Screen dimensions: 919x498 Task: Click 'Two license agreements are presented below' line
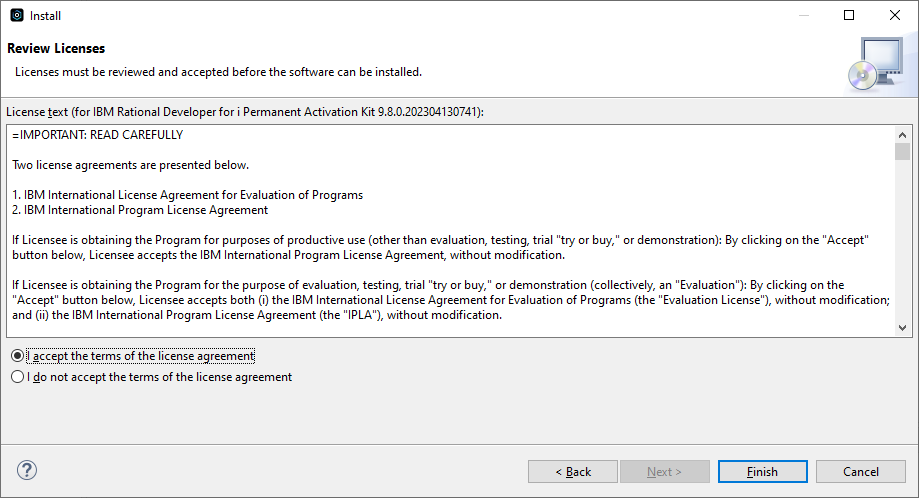pos(130,165)
